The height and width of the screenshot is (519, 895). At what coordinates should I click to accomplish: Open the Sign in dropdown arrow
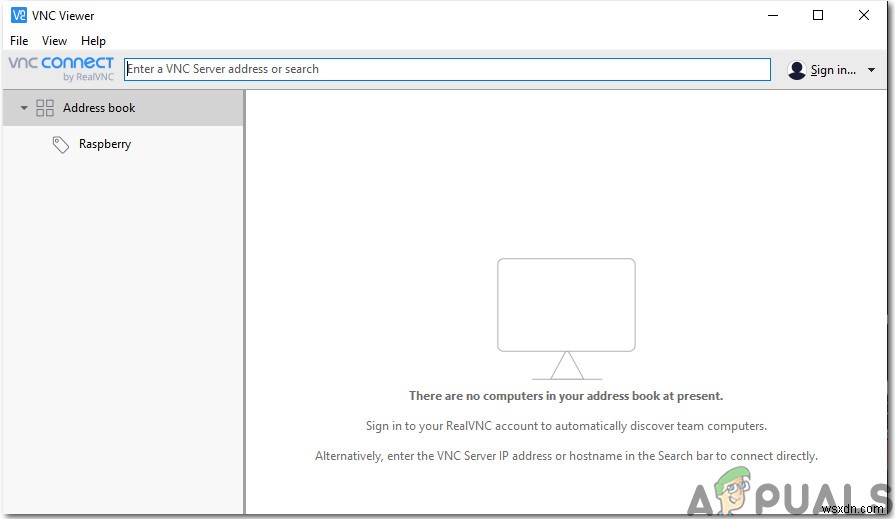pos(871,70)
